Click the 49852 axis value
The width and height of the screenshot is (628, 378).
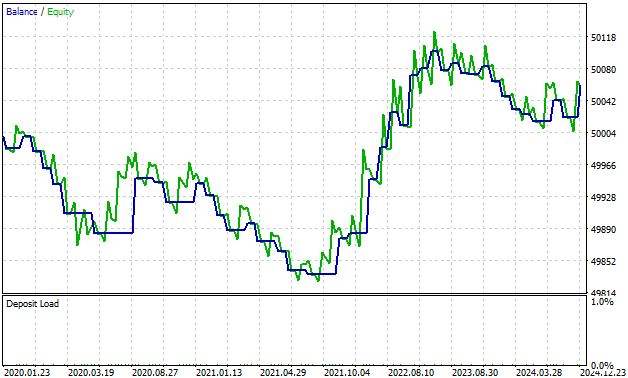pyautogui.click(x=604, y=261)
